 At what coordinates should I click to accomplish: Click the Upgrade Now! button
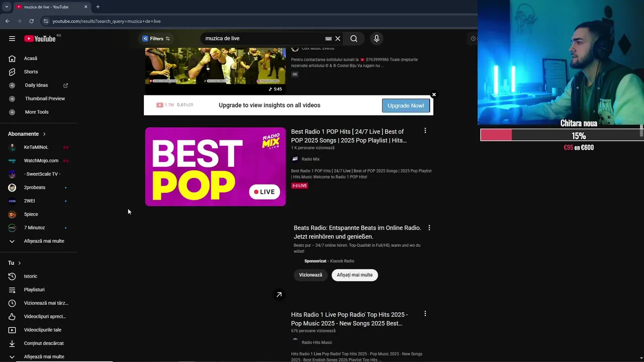tap(406, 106)
